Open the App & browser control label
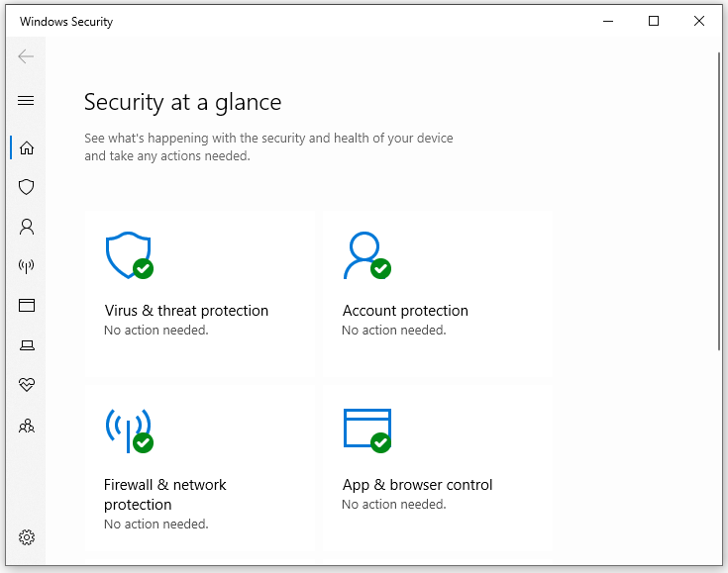The height and width of the screenshot is (573, 728). coord(417,485)
